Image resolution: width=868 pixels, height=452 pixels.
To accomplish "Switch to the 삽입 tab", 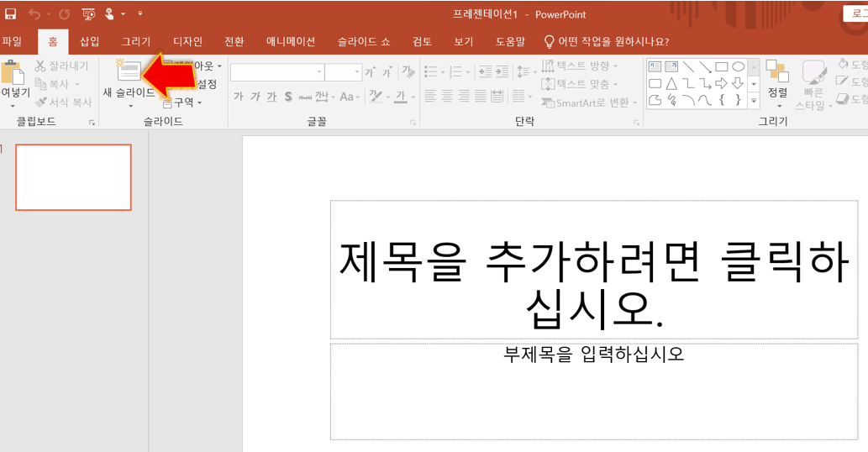I will (89, 41).
